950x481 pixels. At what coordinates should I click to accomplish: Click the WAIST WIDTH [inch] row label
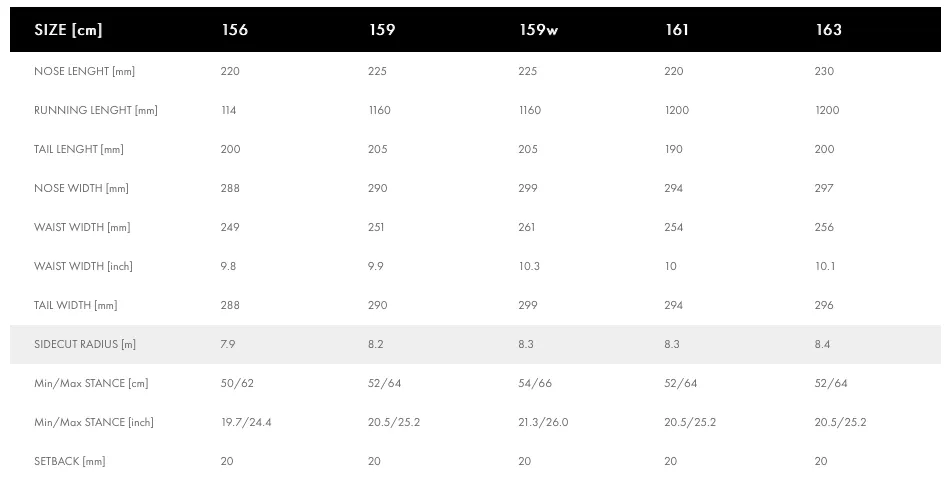(x=83, y=266)
